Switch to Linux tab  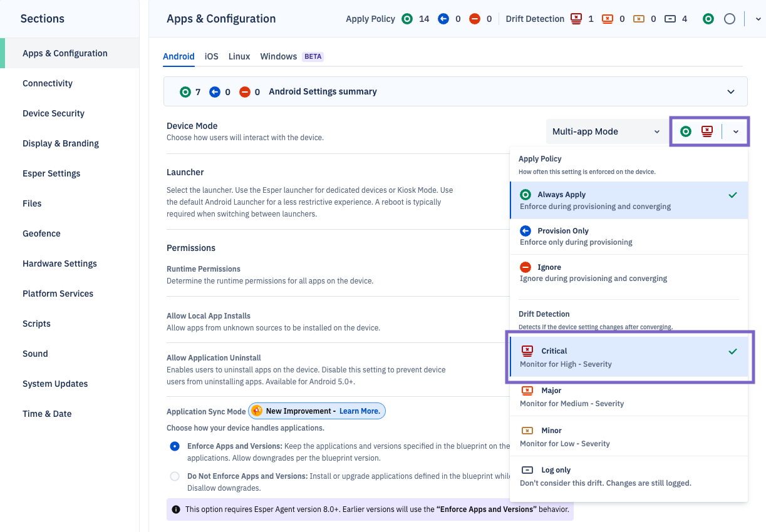coord(239,56)
